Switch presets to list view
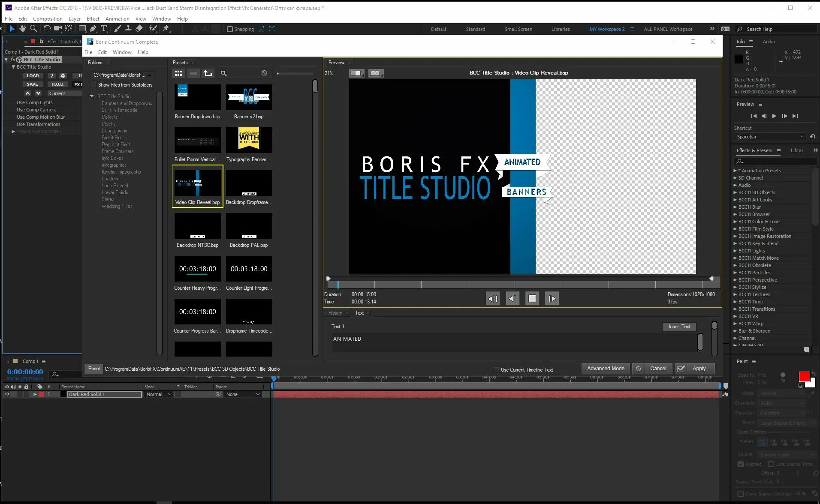The image size is (820, 504). tap(193, 73)
